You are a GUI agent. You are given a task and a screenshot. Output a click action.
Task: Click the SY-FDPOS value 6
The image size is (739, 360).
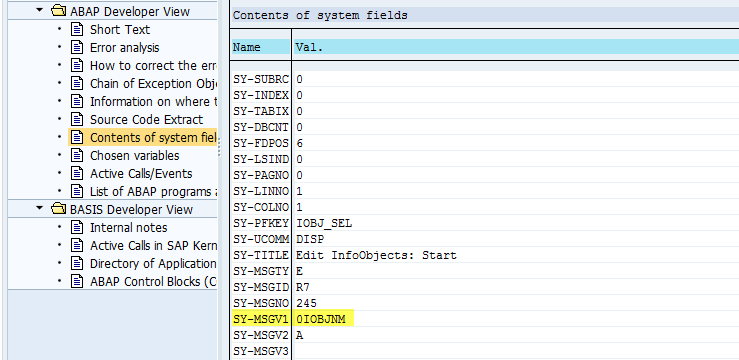click(300, 143)
